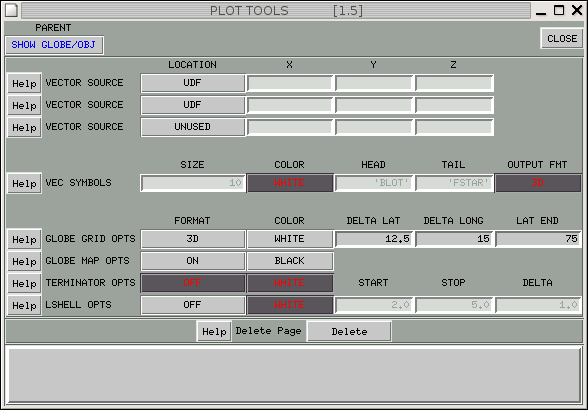
Task: Click X field of first vector source
Action: coord(290,83)
